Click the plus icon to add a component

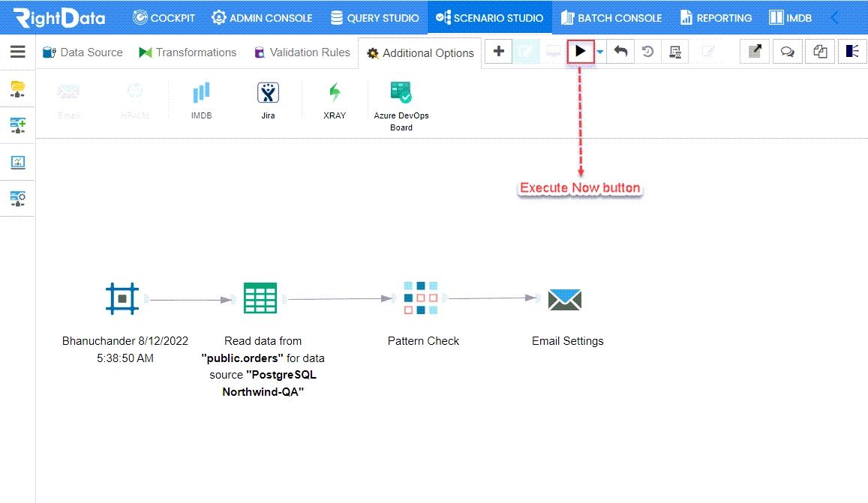tap(498, 51)
